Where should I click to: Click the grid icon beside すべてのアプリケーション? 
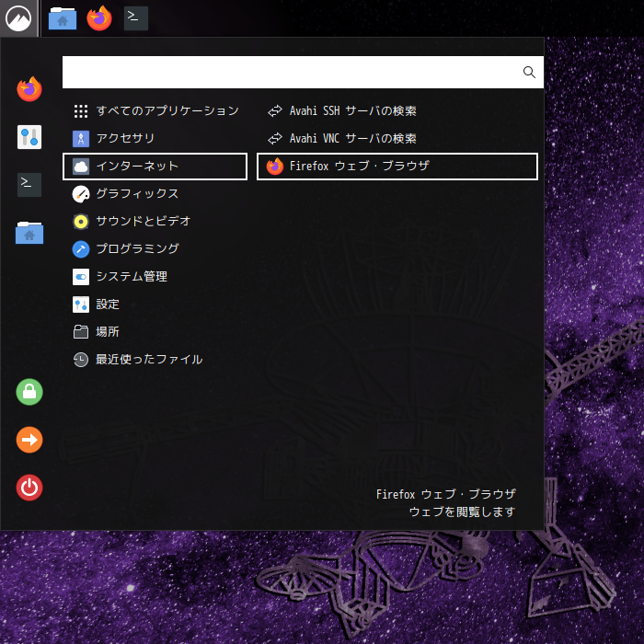pos(81,111)
